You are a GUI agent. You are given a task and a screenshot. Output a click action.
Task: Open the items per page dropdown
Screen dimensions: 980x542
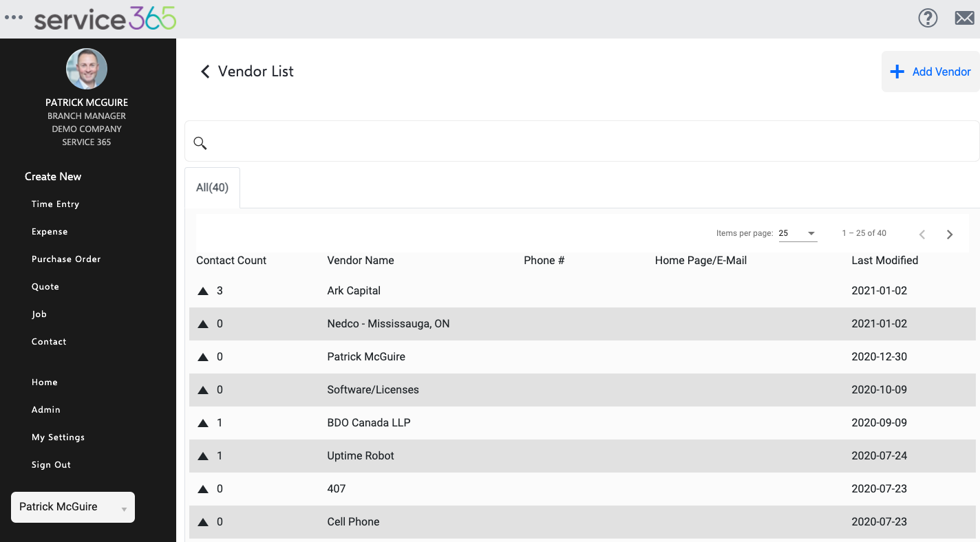pyautogui.click(x=798, y=234)
